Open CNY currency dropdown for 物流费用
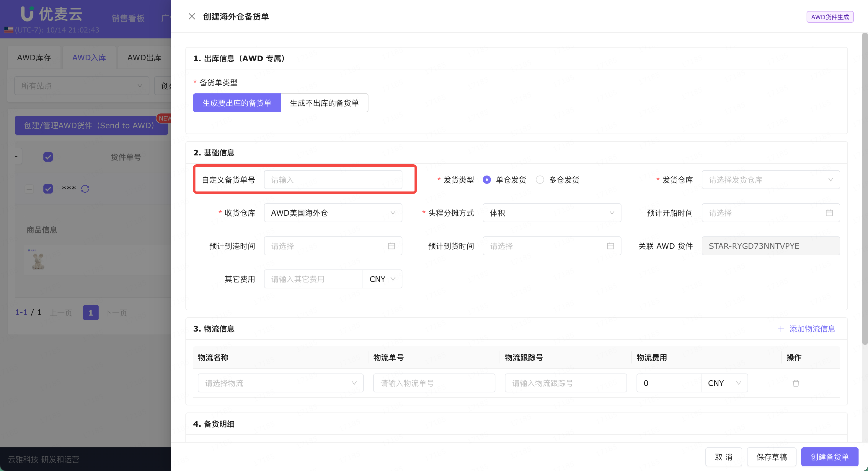868x471 pixels. click(x=725, y=383)
